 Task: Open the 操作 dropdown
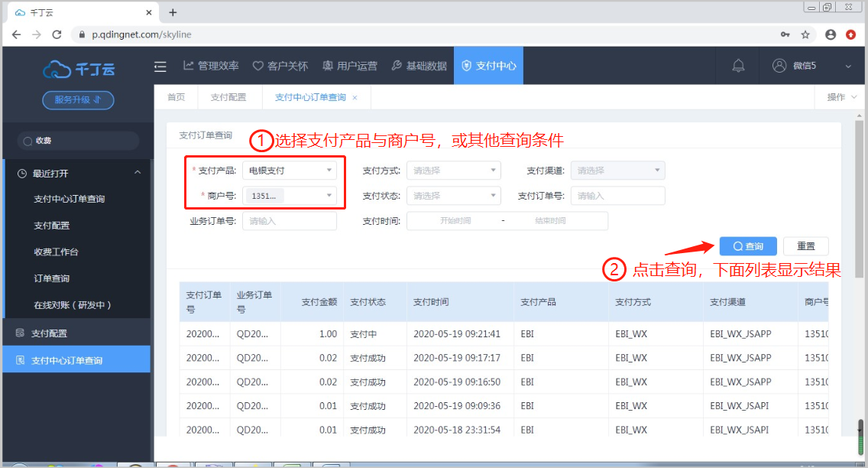point(841,97)
